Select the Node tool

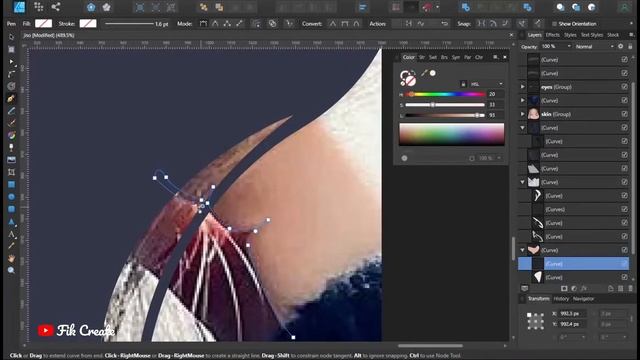[11, 62]
